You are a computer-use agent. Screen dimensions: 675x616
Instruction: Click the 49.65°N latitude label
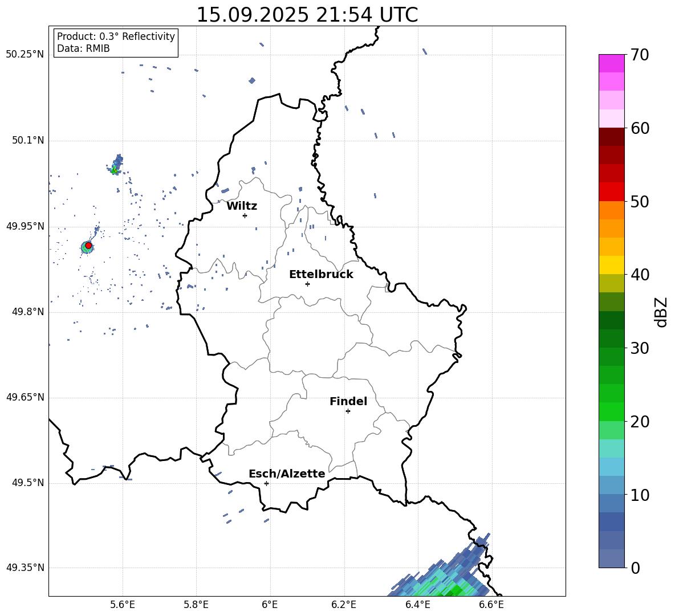coord(26,397)
